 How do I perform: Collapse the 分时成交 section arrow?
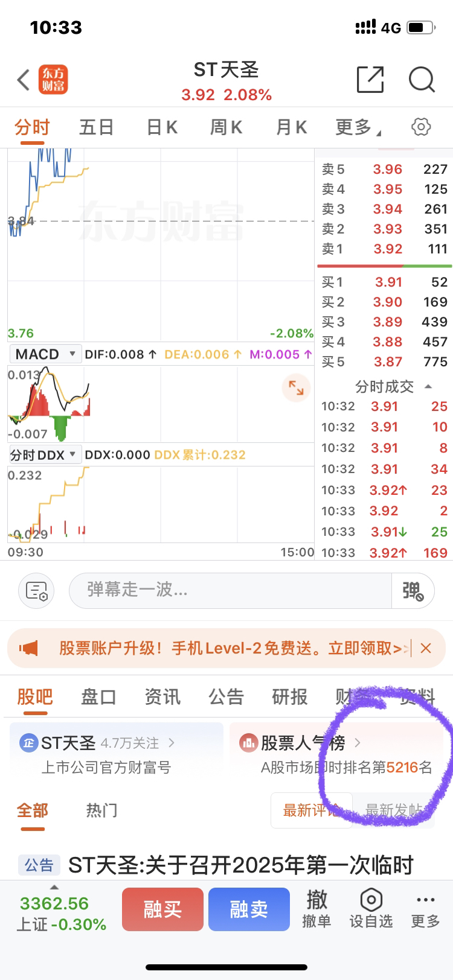pos(428,386)
